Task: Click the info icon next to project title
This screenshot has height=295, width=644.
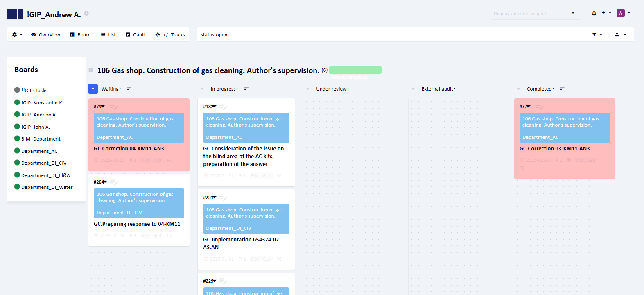Action: [86, 14]
